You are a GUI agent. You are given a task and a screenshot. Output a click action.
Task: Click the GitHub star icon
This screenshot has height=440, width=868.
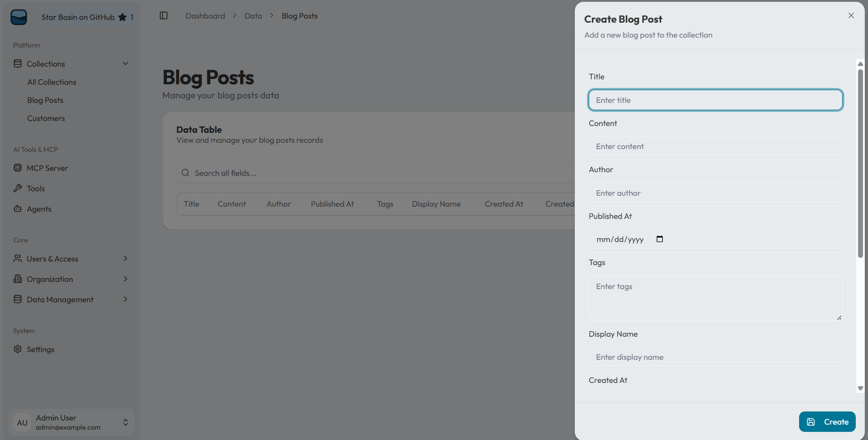coord(122,17)
